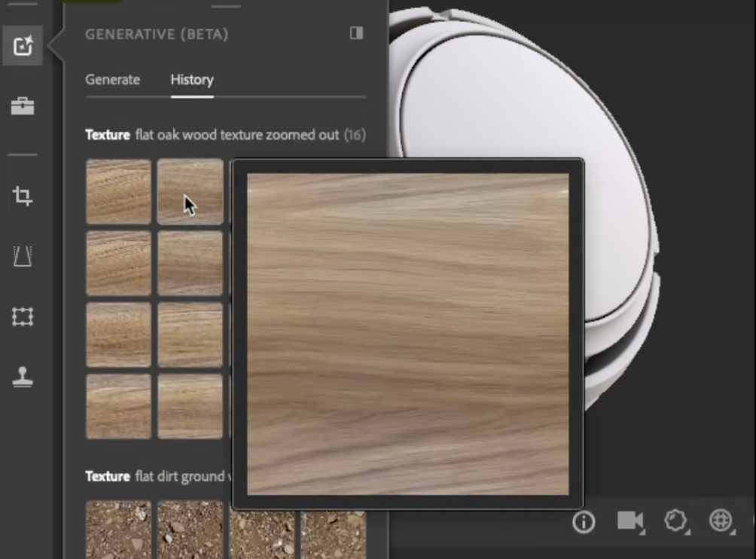
Task: Select the first dirt ground texture thumbnail
Action: pyautogui.click(x=118, y=531)
